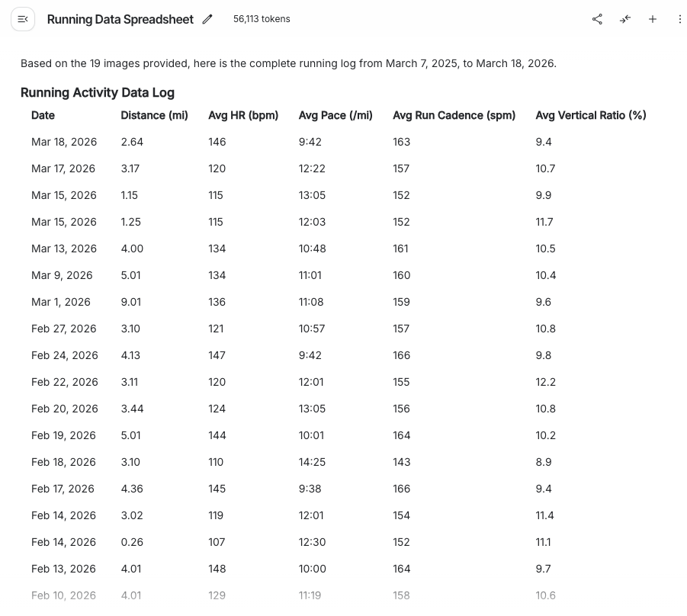Click the 56,113 tokens counter
Image resolution: width=687 pixels, height=616 pixels.
[x=262, y=19]
